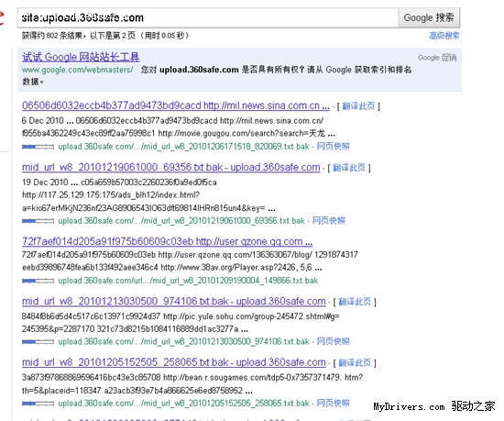
Task: Click PageRank bar next to 69356.txt.bak URL
Action: click(x=38, y=221)
